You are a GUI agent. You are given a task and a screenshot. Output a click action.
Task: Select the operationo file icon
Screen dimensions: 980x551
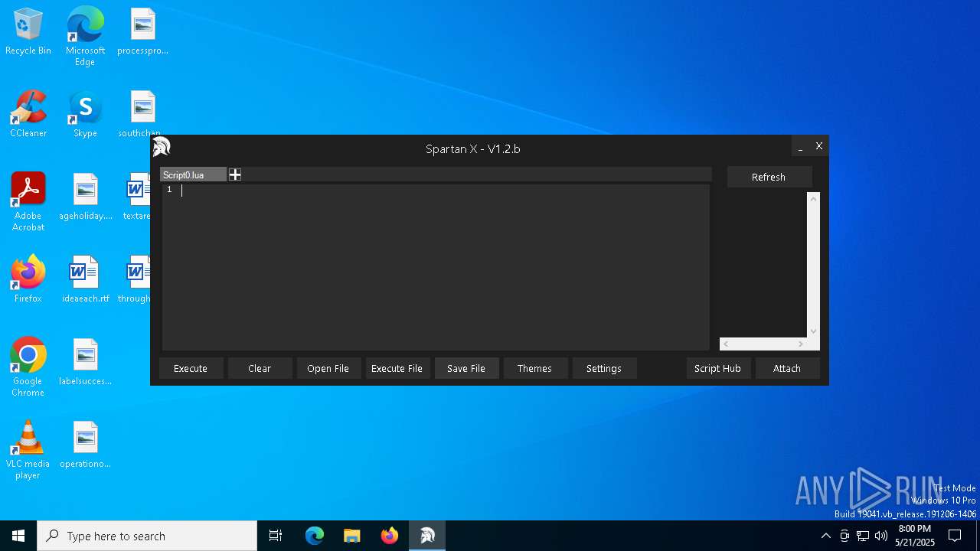coord(85,445)
